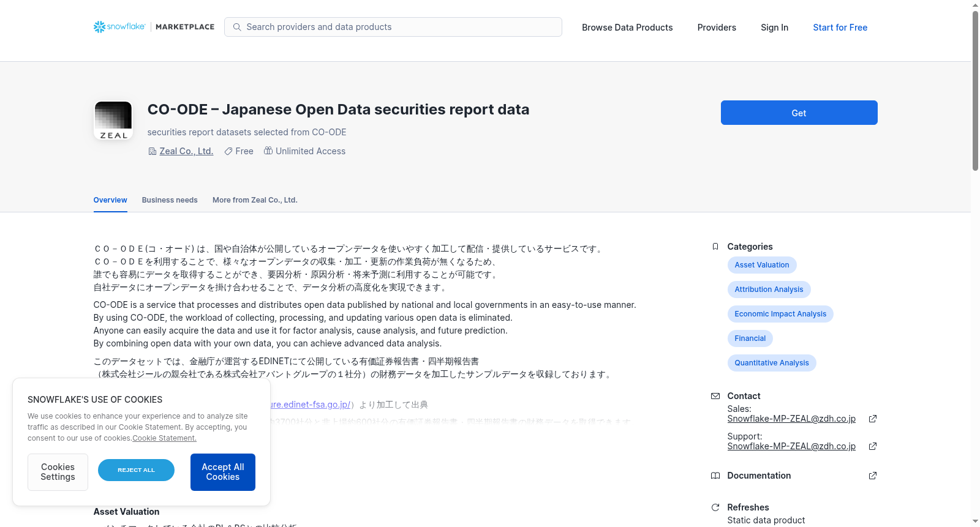Switch to More from Zeal Co., Ltd. tab
The height and width of the screenshot is (527, 980).
[x=255, y=200]
